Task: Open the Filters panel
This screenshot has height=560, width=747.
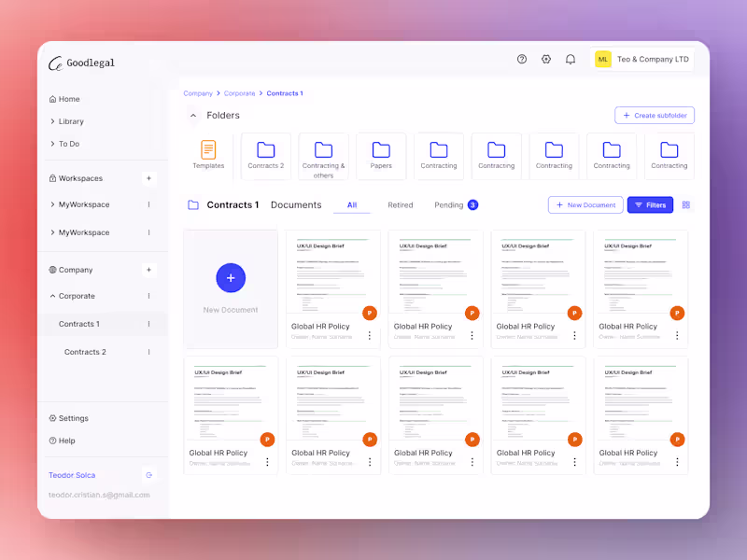Action: tap(650, 204)
